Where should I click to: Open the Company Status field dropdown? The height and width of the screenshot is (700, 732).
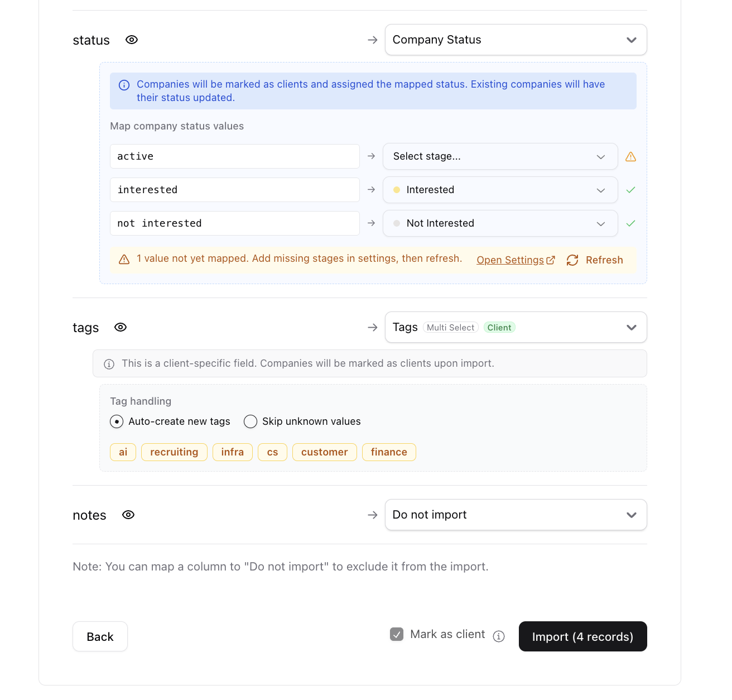click(x=516, y=40)
